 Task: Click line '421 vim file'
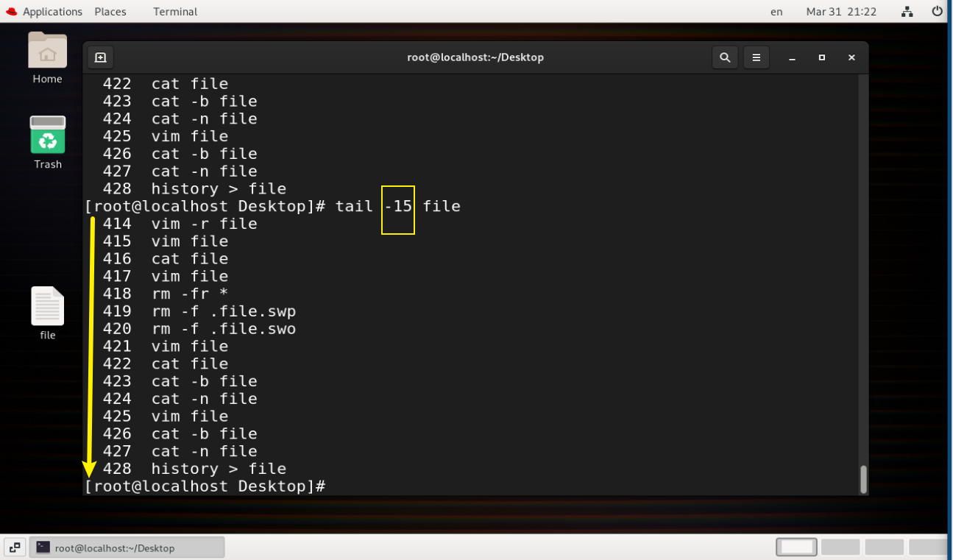[166, 347]
